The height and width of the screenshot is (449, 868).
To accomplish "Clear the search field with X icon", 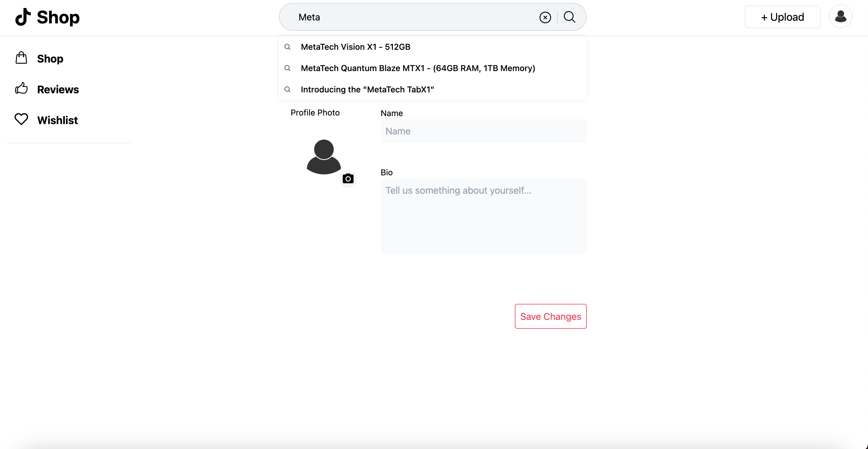I will tap(545, 17).
